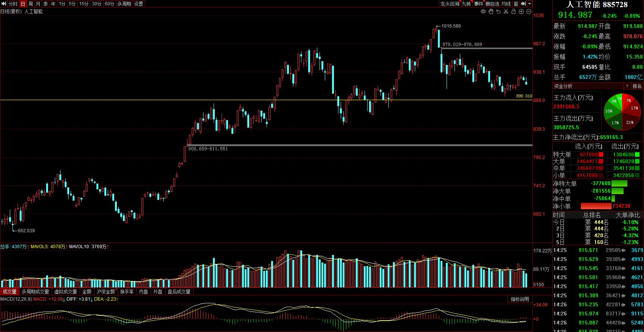Viewport: 644px width, 332px height.
Task: Switch to 周 weekly period
Action: click(x=31, y=4)
